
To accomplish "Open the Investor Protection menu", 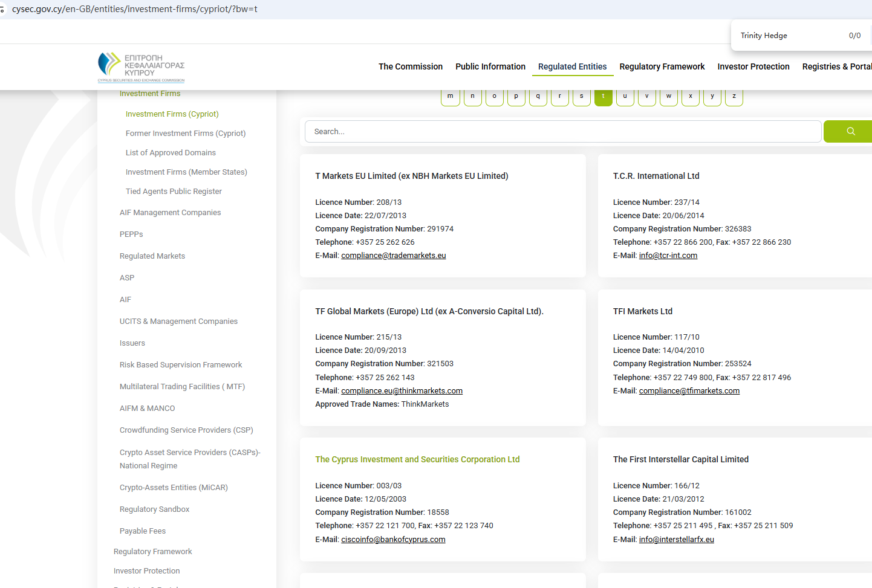I will (753, 66).
